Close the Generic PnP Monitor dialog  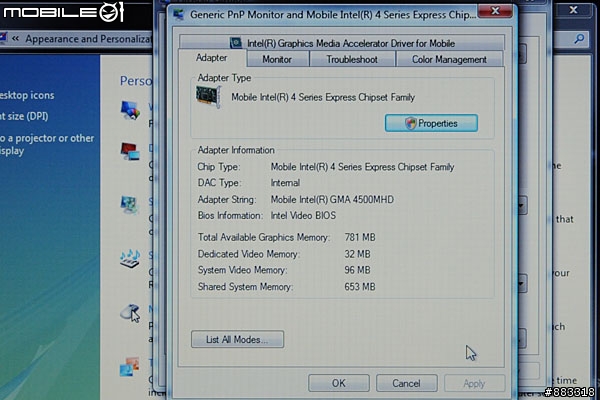[495, 10]
